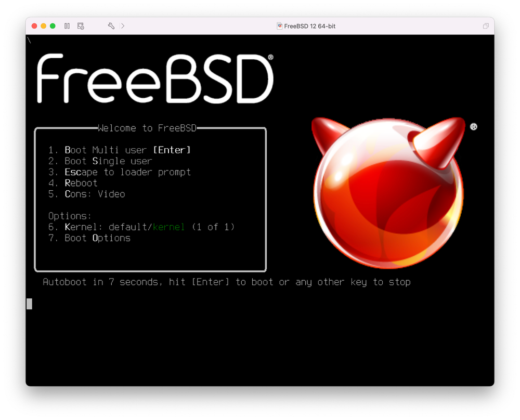
Task: Toggle the Cons: Video console setting
Action: [95, 194]
